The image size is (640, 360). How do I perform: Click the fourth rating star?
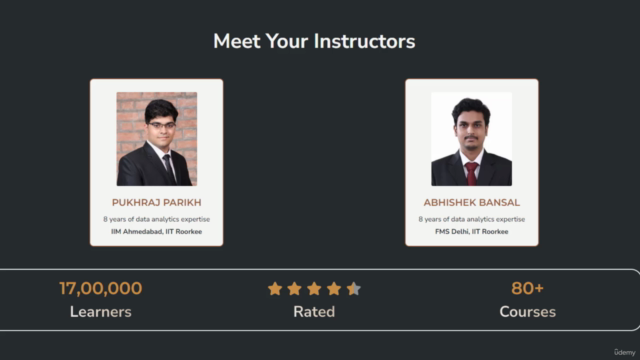pyautogui.click(x=334, y=289)
